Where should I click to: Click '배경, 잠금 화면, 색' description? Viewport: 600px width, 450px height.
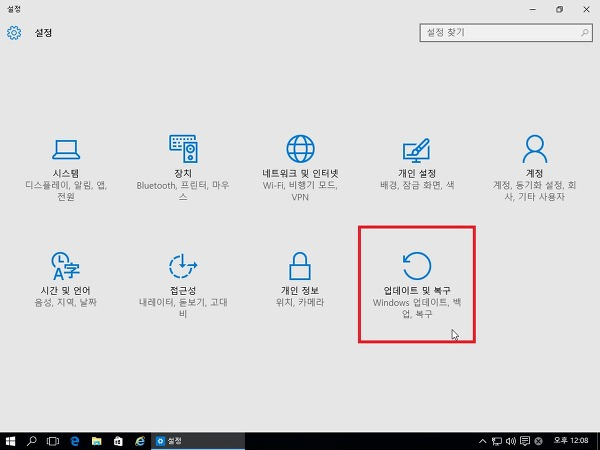point(417,185)
